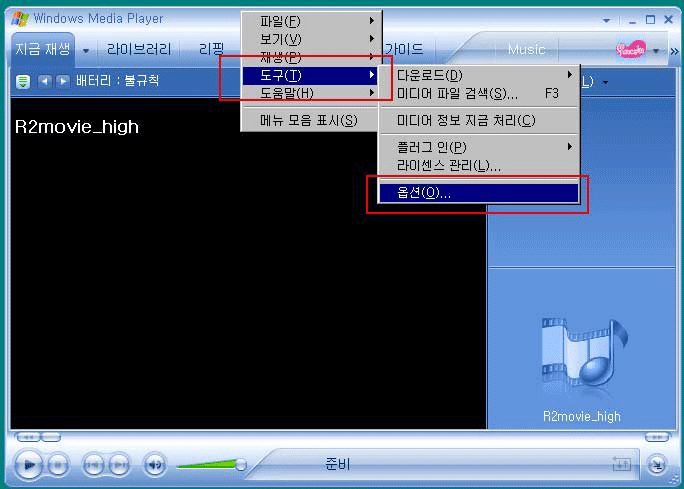Choose 메뉴 모음 표시(S)

pyautogui.click(x=311, y=120)
